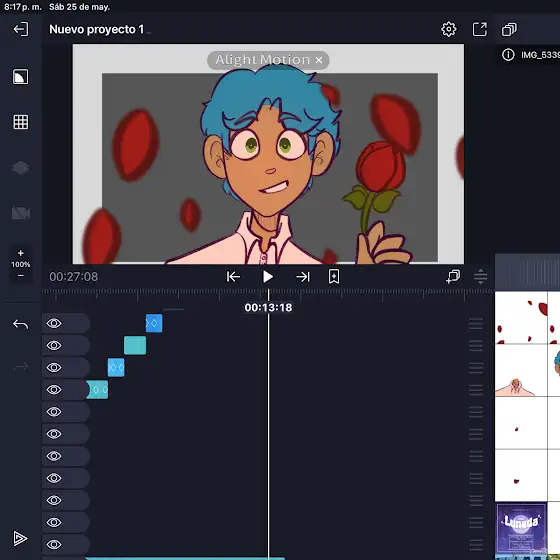
Task: Open the Lunada poster thumbnail
Action: tap(521, 528)
